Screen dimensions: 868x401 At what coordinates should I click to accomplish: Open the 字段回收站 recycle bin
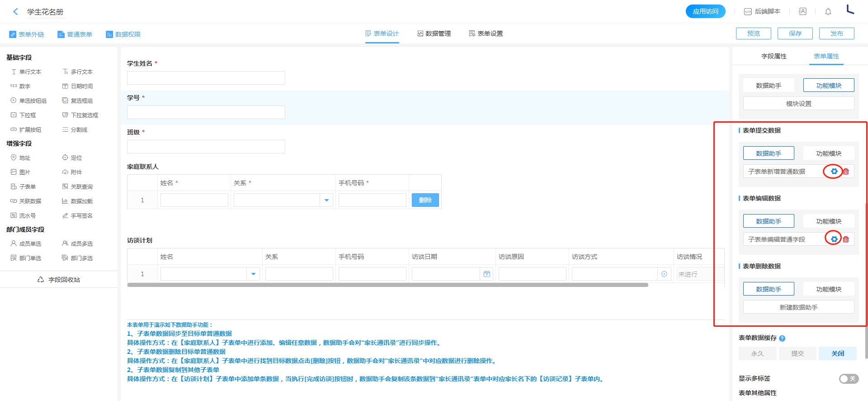[x=59, y=280]
